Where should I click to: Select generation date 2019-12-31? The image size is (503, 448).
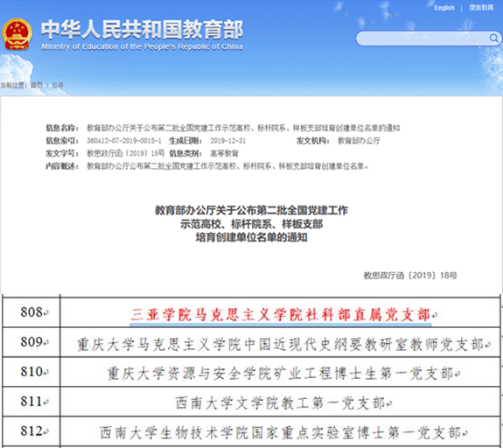click(227, 141)
